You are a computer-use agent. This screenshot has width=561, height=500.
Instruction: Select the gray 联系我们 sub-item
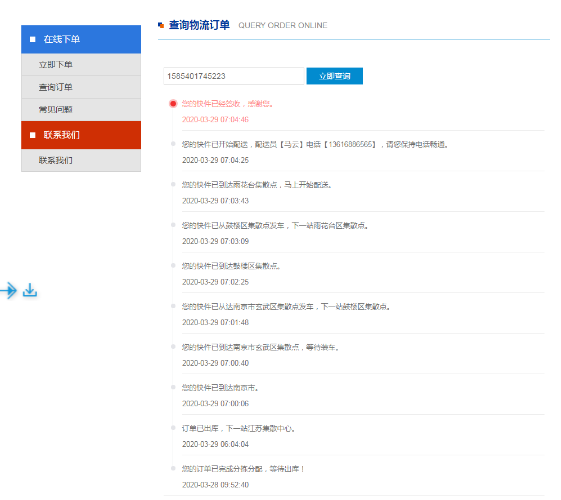(x=81, y=160)
